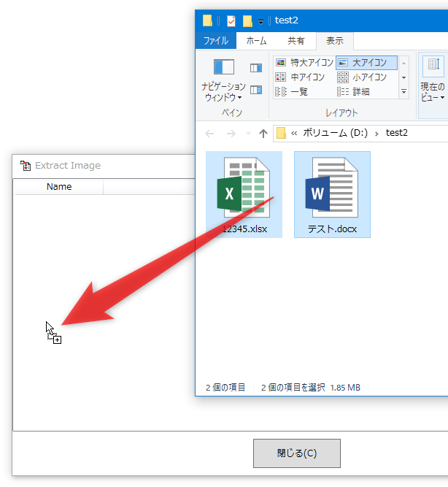Click the テスト.docx file name

pos(332,229)
